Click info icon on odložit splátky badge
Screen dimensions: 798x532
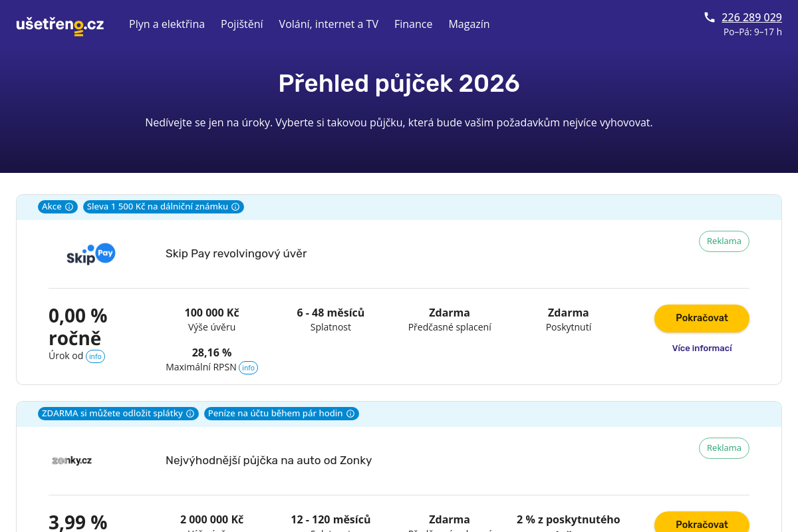click(x=190, y=414)
